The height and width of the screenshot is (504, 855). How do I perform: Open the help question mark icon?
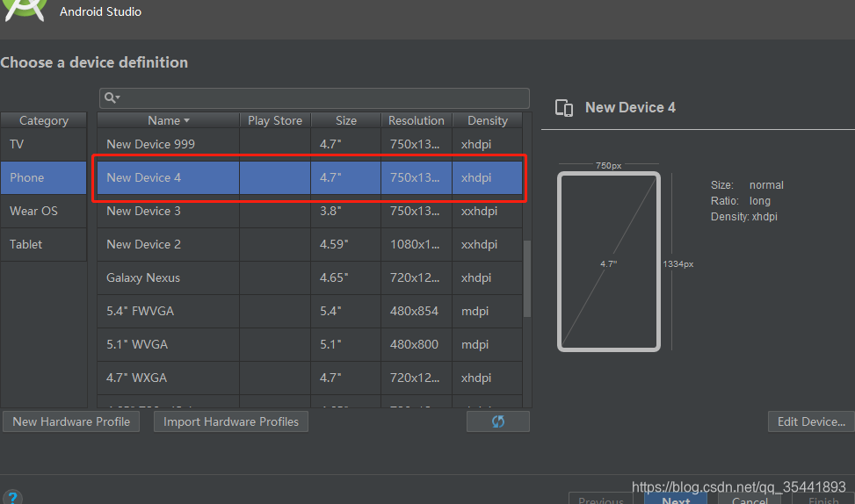pyautogui.click(x=12, y=498)
